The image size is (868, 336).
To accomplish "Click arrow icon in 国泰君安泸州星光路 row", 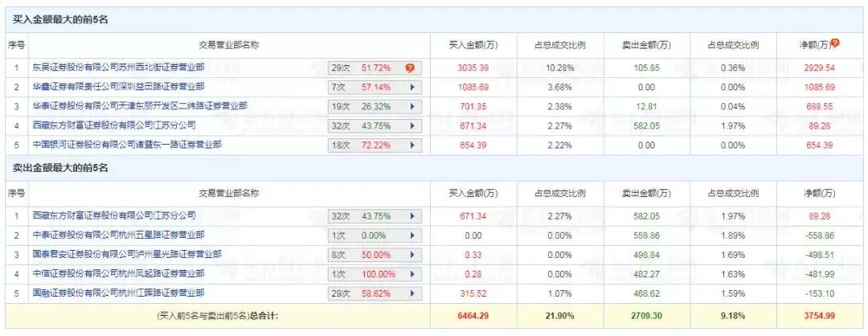I will [x=411, y=255].
